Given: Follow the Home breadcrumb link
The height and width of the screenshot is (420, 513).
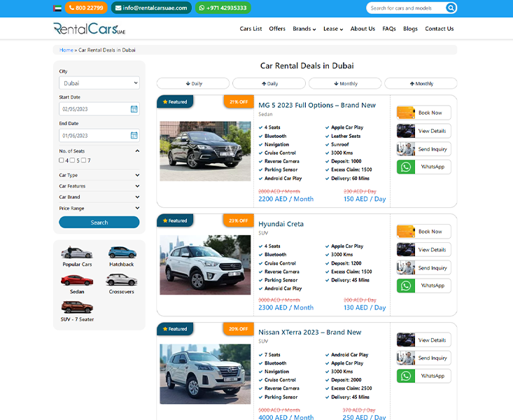Looking at the screenshot, I should [x=66, y=50].
